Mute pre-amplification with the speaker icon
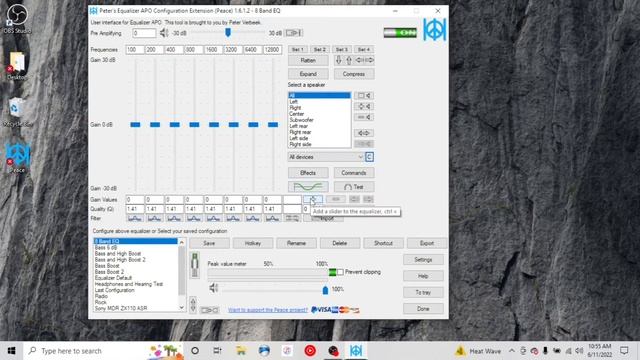 [x=164, y=33]
